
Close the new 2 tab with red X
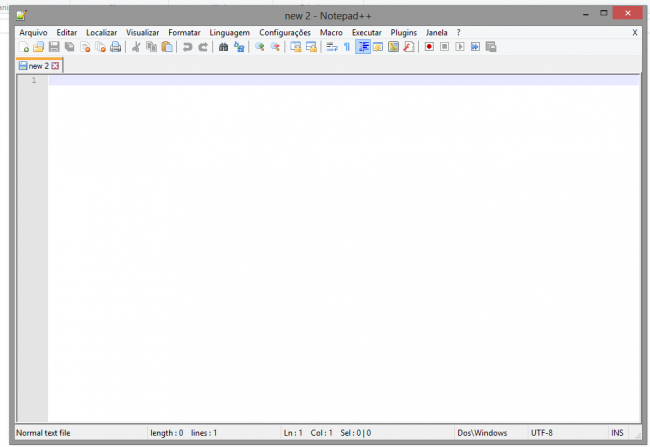tap(55, 66)
